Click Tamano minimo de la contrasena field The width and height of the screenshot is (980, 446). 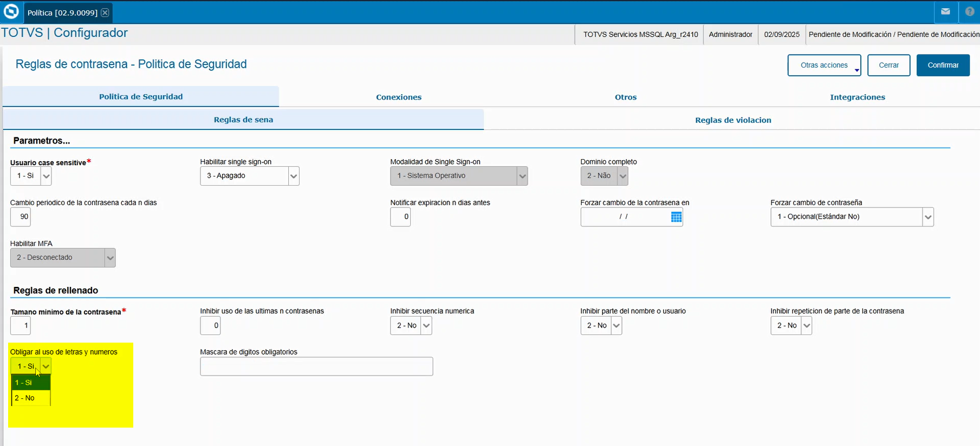pos(21,326)
